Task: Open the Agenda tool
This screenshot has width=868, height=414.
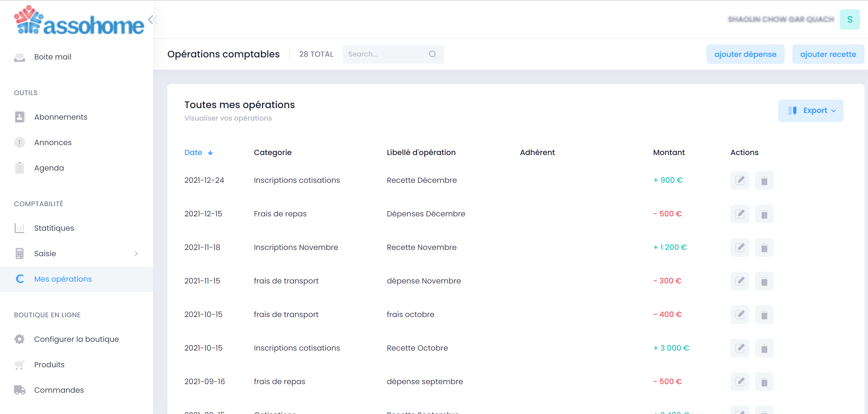Action: pyautogui.click(x=49, y=167)
